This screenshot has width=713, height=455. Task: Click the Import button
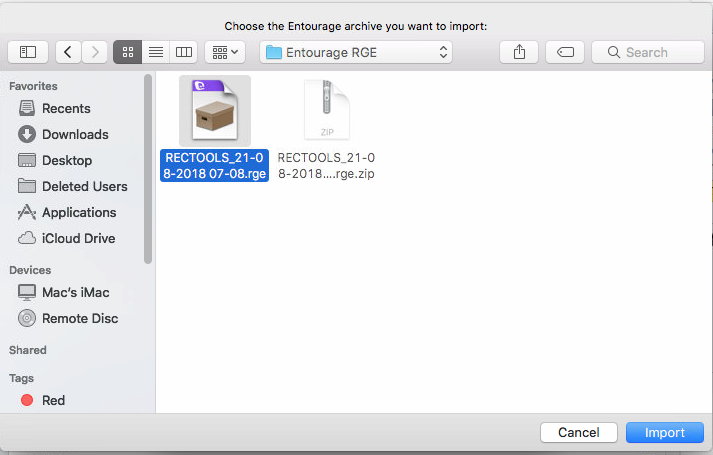click(x=665, y=432)
